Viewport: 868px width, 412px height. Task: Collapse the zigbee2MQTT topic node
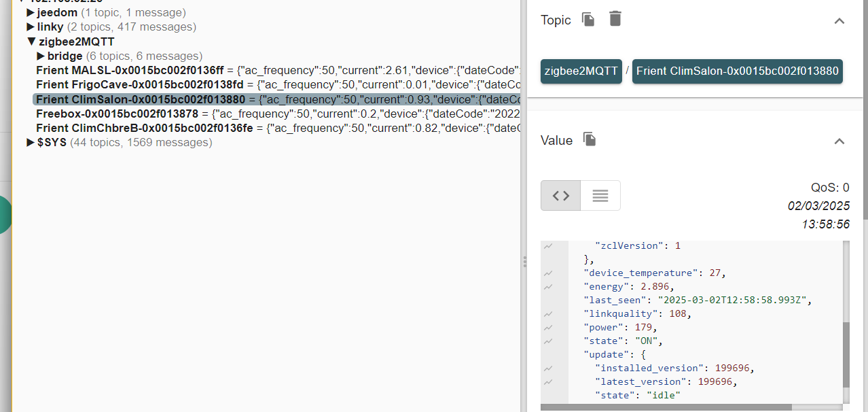[31, 41]
